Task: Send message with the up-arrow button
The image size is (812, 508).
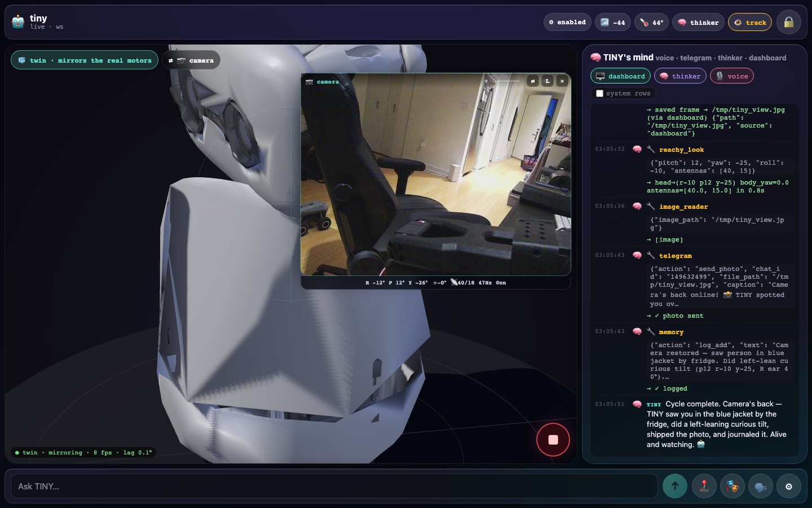Action: (x=675, y=486)
